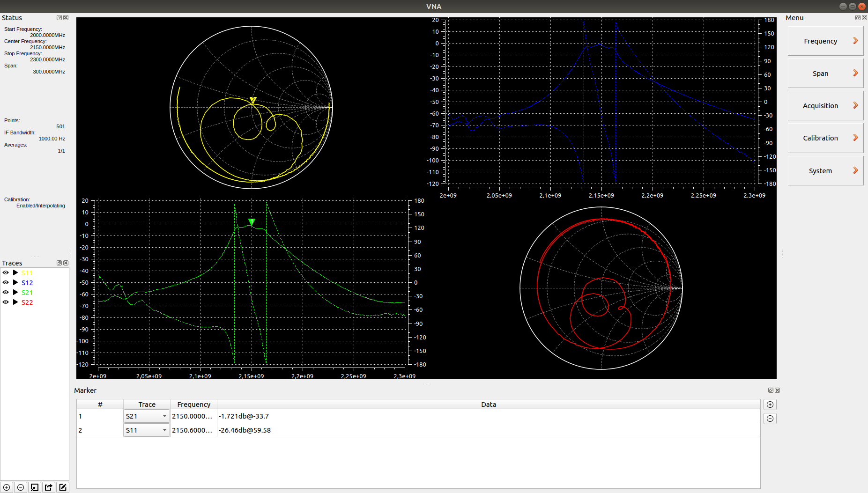Close the Traces panel
Viewport: 868px width, 493px height.
tap(66, 263)
